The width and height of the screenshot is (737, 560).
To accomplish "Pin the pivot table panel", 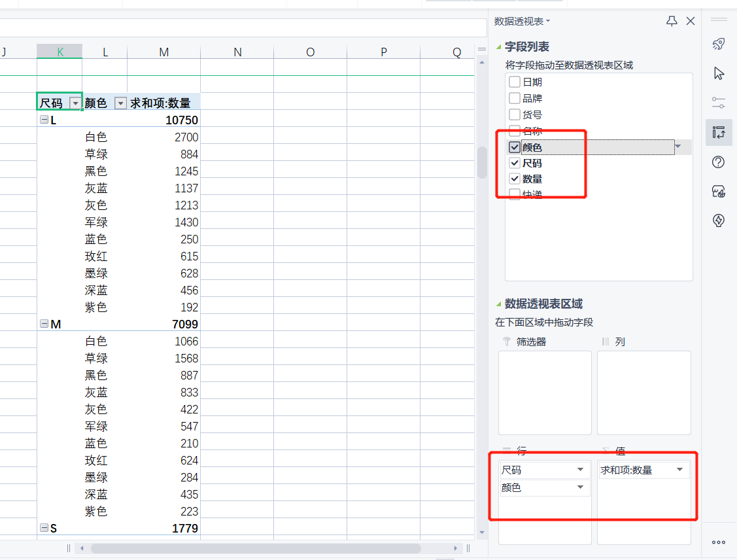I will (x=672, y=21).
